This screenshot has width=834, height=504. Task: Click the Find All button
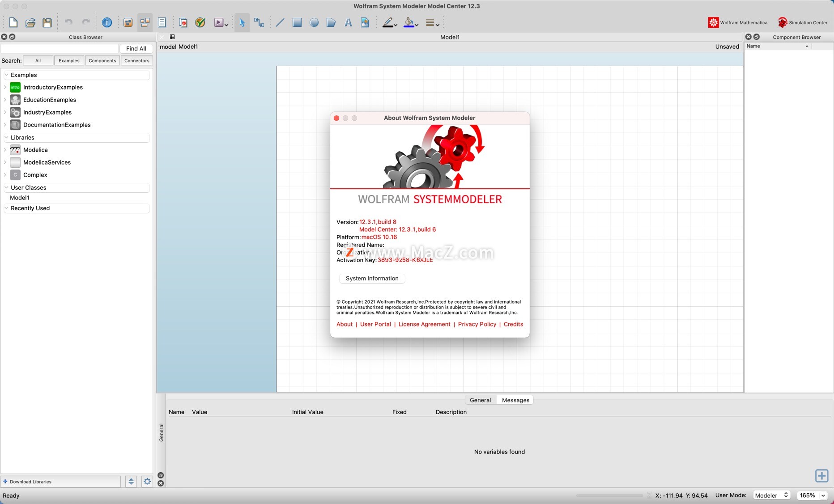pyautogui.click(x=136, y=48)
